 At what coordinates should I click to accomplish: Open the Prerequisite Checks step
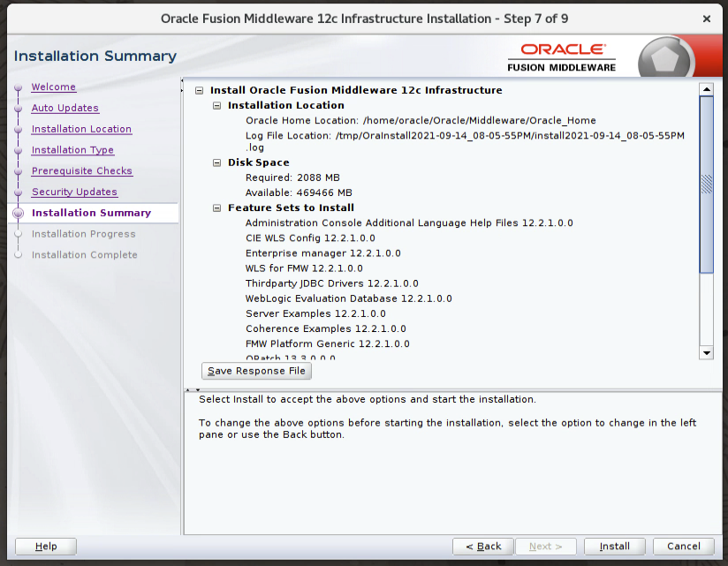tap(81, 170)
